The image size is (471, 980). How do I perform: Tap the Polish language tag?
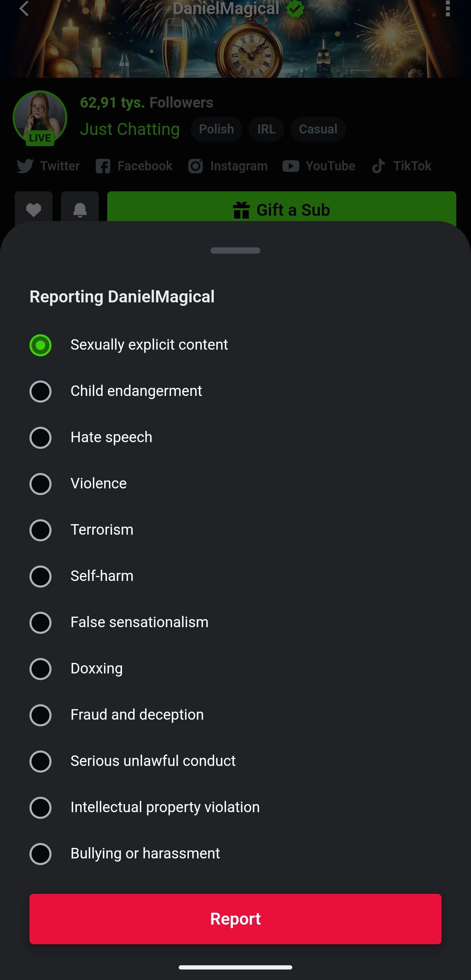point(217,129)
